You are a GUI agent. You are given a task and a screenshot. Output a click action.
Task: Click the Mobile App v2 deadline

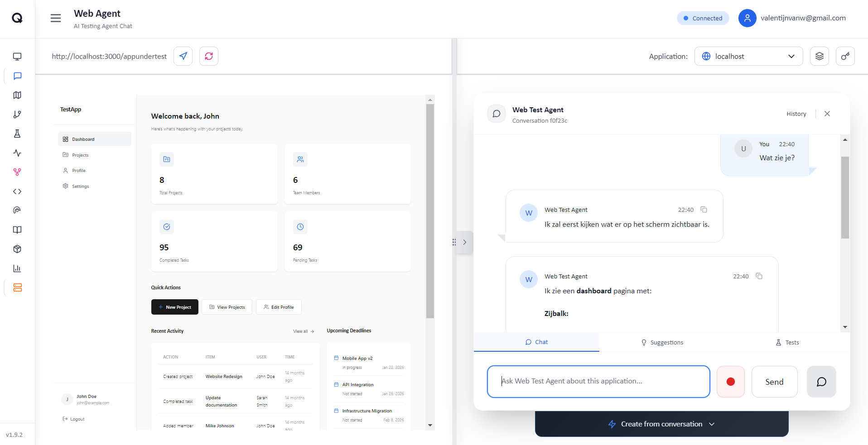[x=369, y=363]
